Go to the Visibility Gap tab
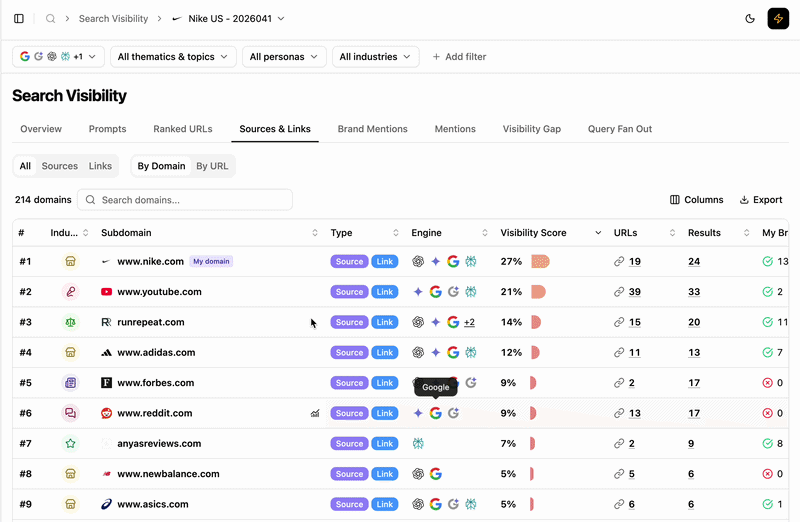Viewport: 800px width, 522px height. [532, 129]
